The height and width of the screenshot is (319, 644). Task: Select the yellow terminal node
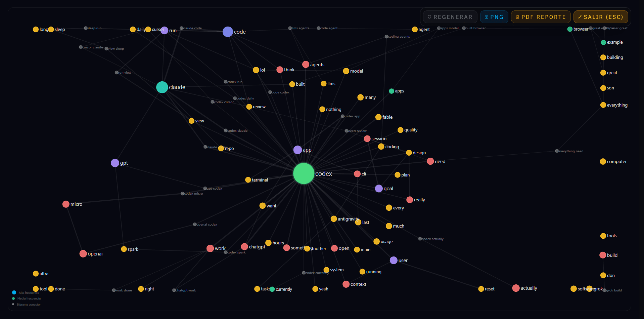(x=248, y=180)
